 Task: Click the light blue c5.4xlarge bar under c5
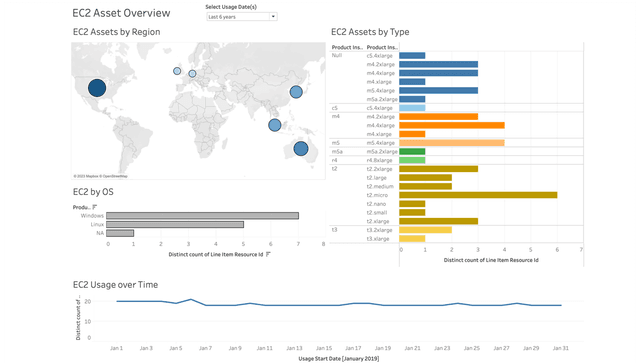(412, 108)
